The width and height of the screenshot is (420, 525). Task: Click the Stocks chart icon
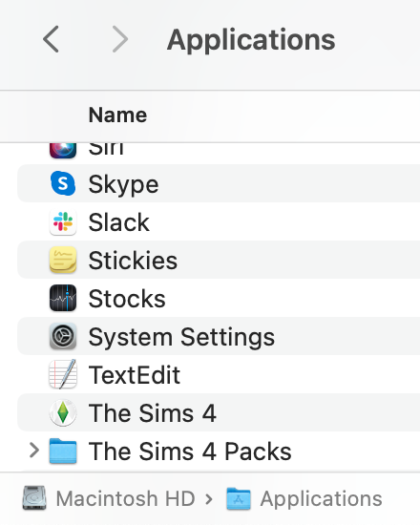coord(63,298)
